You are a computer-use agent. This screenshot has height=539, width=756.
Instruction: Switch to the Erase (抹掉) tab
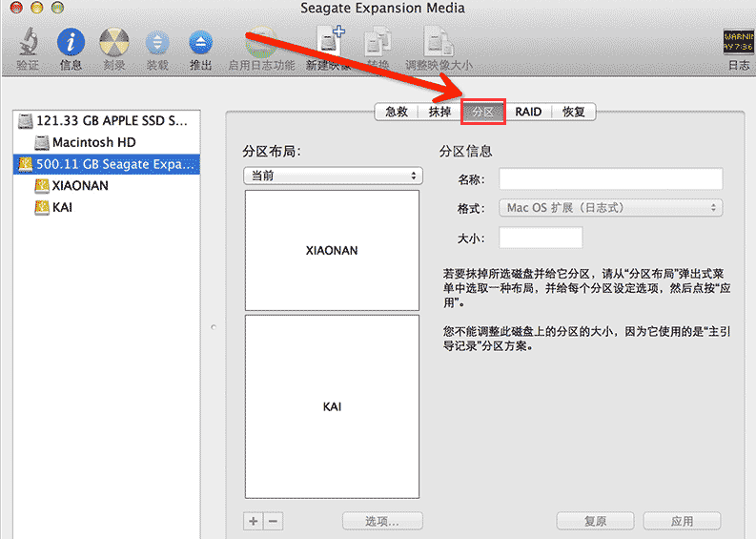click(439, 112)
